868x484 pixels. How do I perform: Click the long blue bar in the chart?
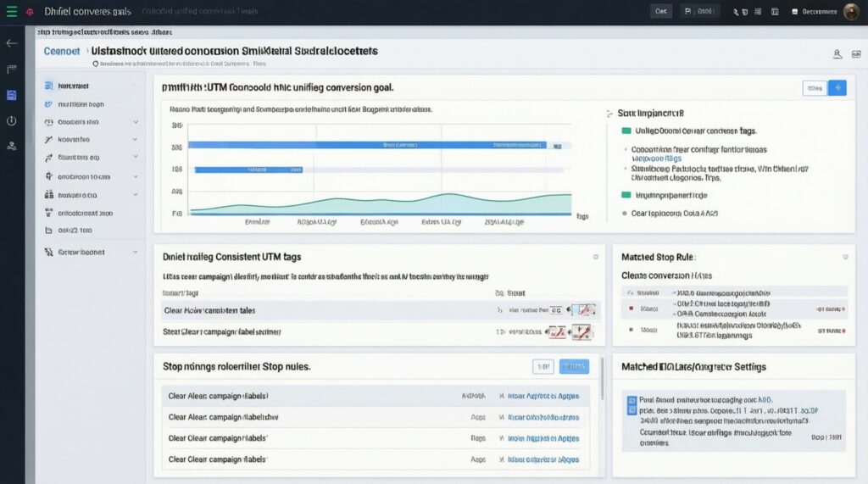372,145
